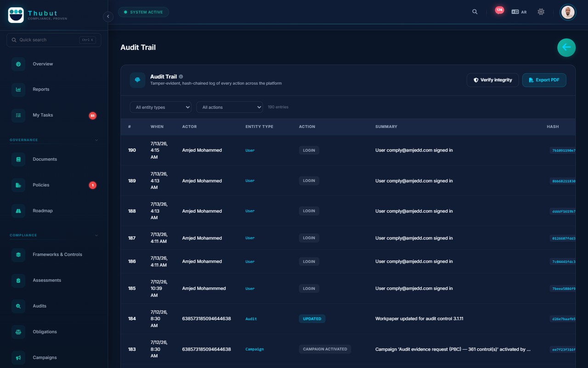Click the Export PDF button
Image resolution: width=588 pixels, height=368 pixels.
(544, 80)
